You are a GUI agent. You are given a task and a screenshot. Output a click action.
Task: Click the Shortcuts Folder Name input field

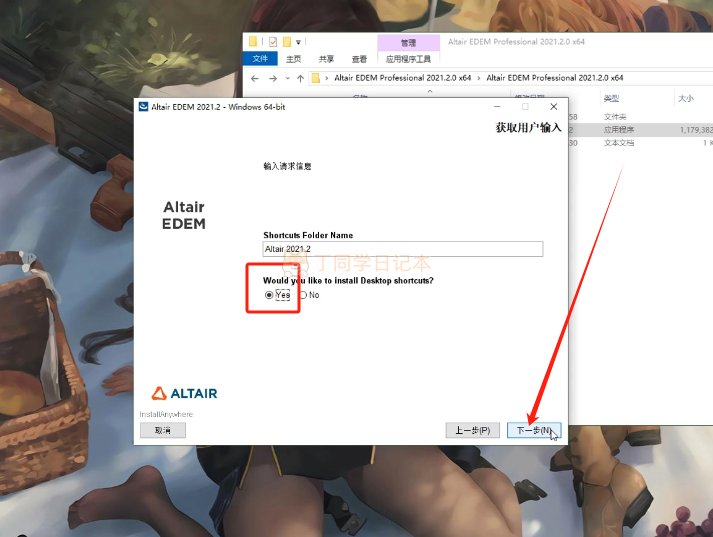(x=402, y=249)
